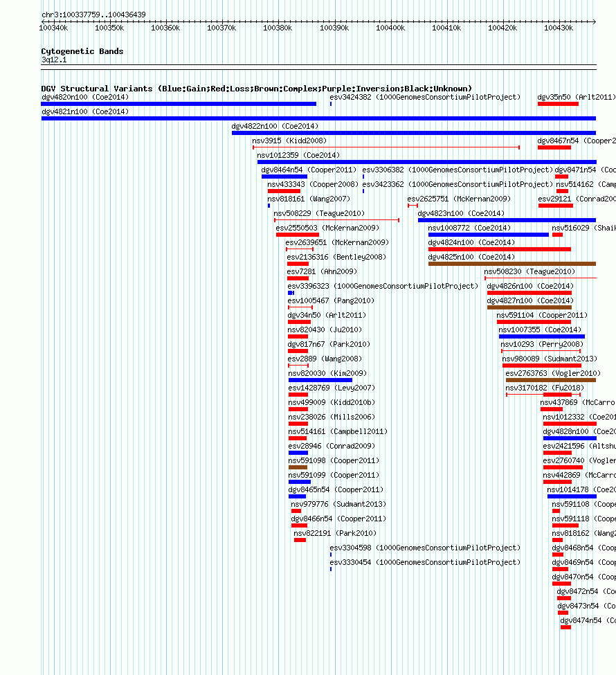Select the dgv4821n100 blue gain bar
Screen dimensions: 616x675
318,118
